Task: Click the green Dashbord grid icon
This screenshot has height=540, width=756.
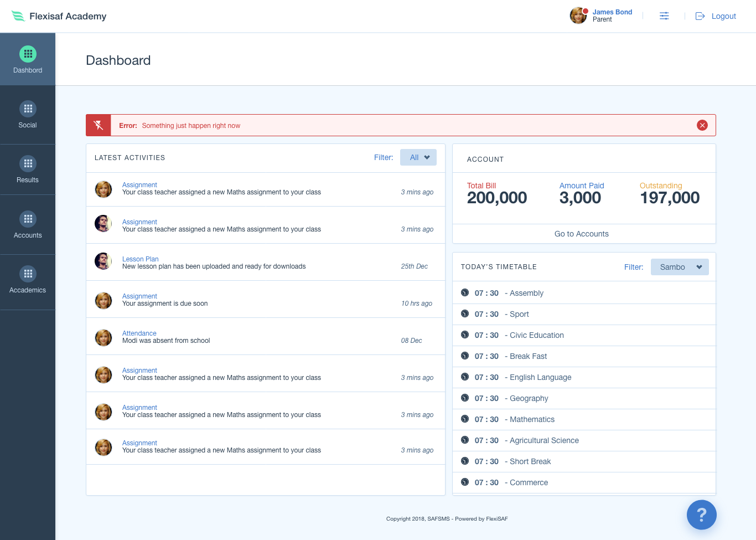Action: click(28, 54)
